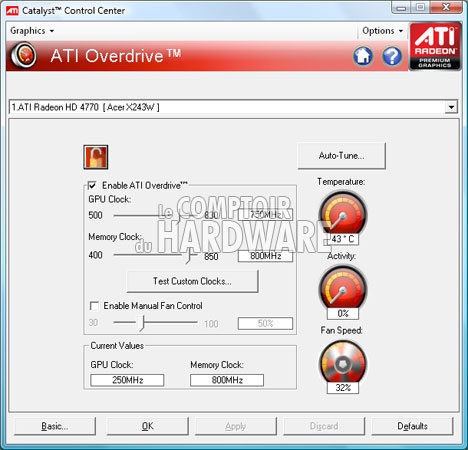468x450 pixels.
Task: Click Test Custom Clocks button
Action: 192,281
